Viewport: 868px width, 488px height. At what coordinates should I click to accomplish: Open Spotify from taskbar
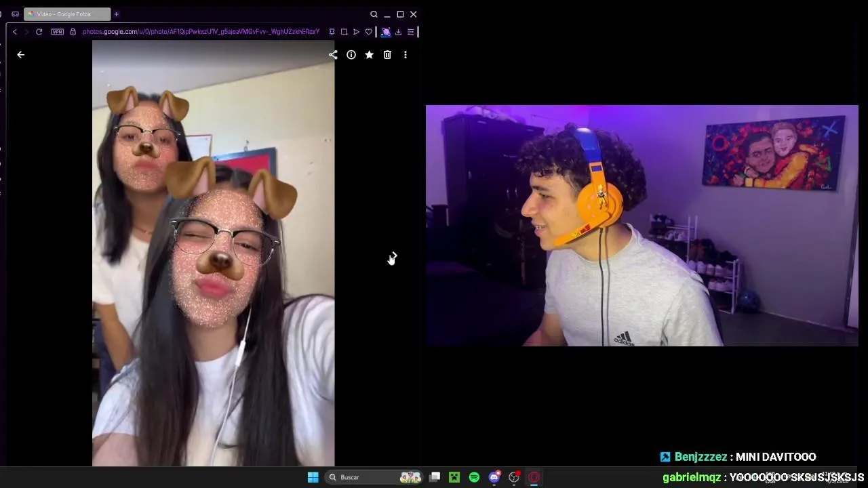[474, 477]
